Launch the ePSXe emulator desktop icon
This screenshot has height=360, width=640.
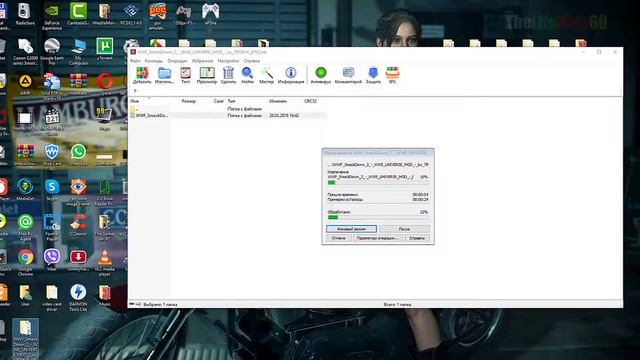pyautogui.click(x=210, y=14)
